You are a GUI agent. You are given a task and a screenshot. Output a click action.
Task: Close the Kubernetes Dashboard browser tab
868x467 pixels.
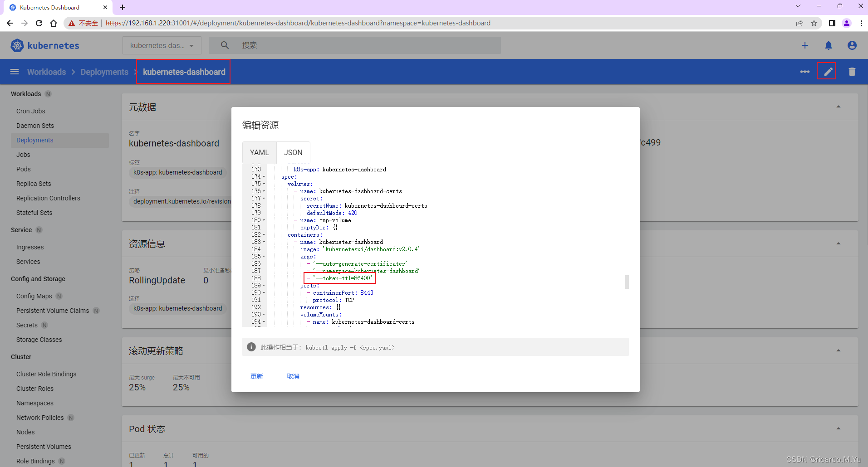(x=105, y=7)
